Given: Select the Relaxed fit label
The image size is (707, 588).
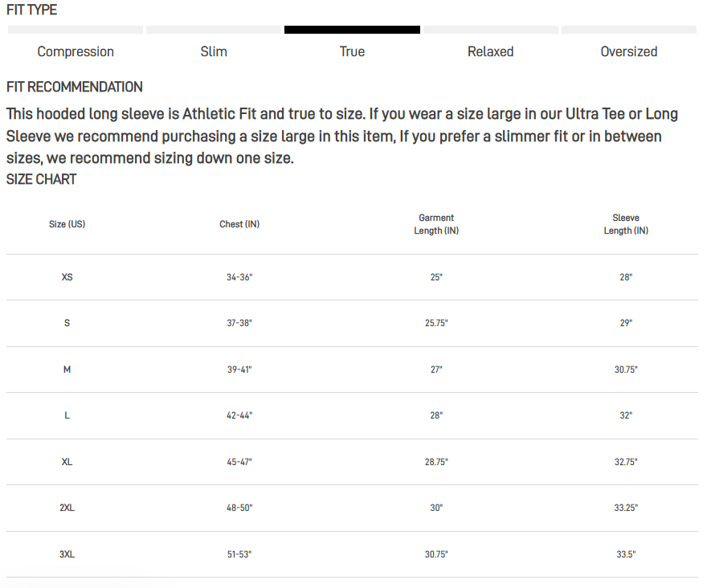Looking at the screenshot, I should [491, 52].
